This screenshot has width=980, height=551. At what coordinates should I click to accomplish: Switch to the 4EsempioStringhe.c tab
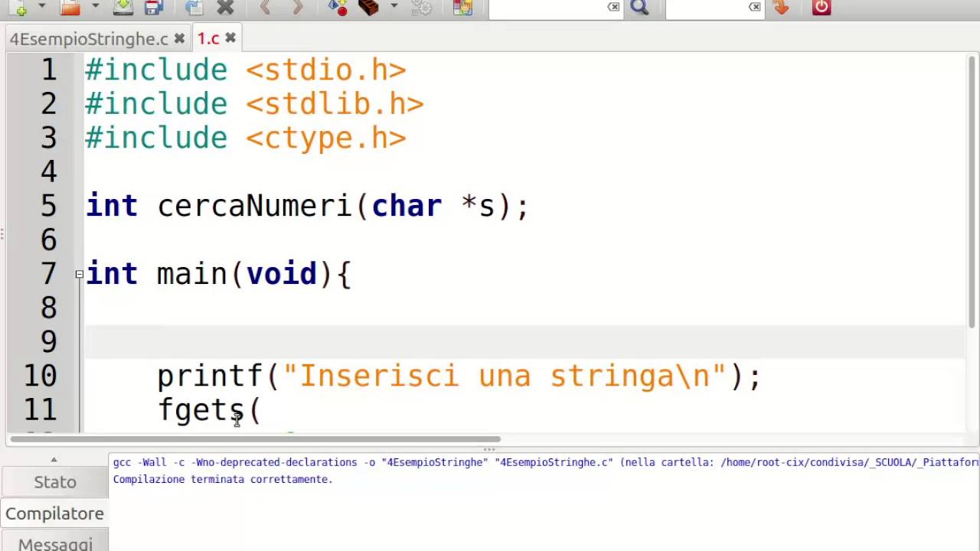[89, 39]
